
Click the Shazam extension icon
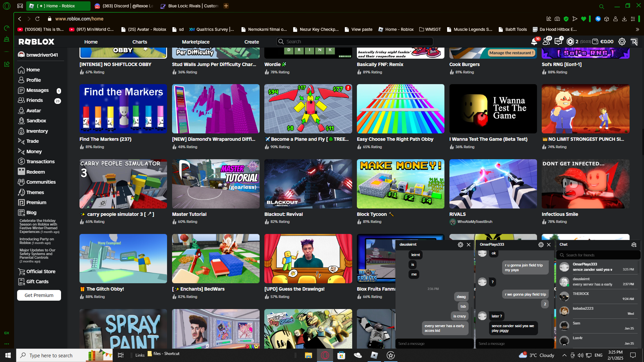tap(598, 19)
